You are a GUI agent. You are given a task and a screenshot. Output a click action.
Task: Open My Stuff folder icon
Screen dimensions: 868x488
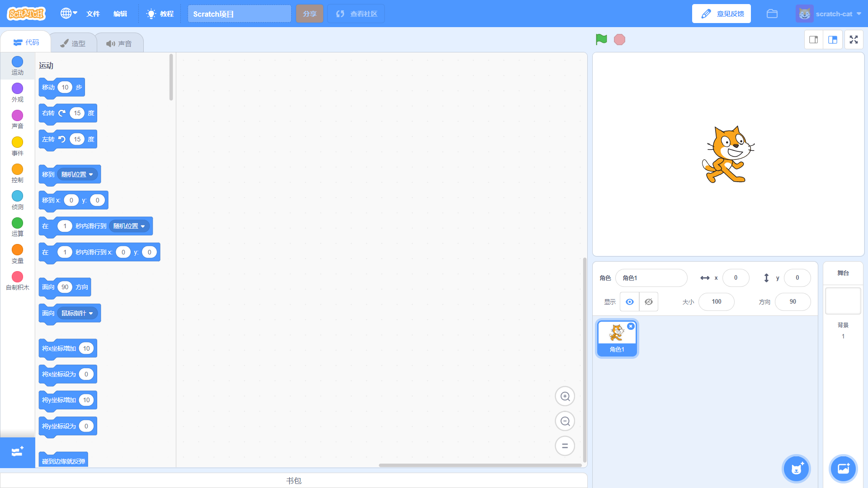pos(772,14)
